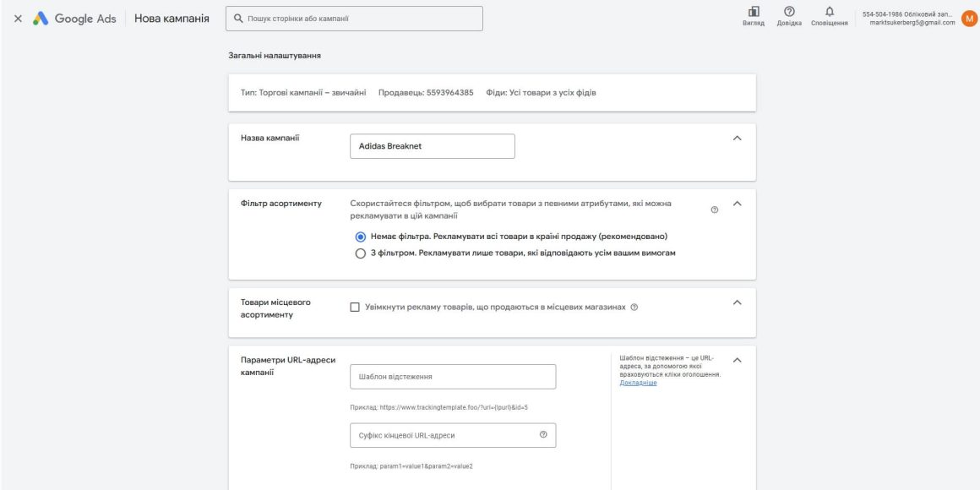980x490 pixels.
Task: Click the Нова кампанія title
Action: [x=171, y=19]
